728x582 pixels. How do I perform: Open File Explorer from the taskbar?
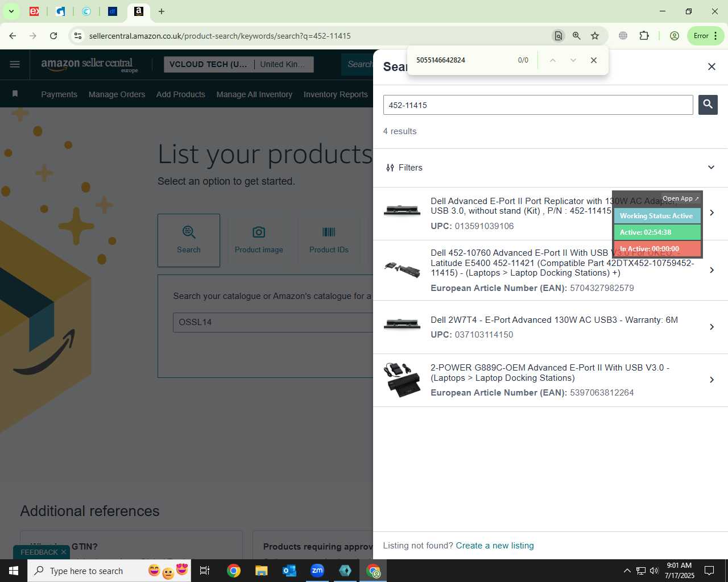point(261,571)
